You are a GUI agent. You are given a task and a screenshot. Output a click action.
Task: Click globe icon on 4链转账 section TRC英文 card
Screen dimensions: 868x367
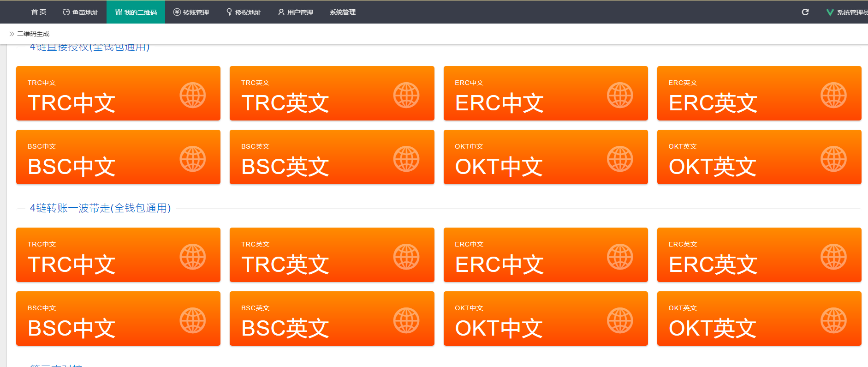click(x=406, y=257)
